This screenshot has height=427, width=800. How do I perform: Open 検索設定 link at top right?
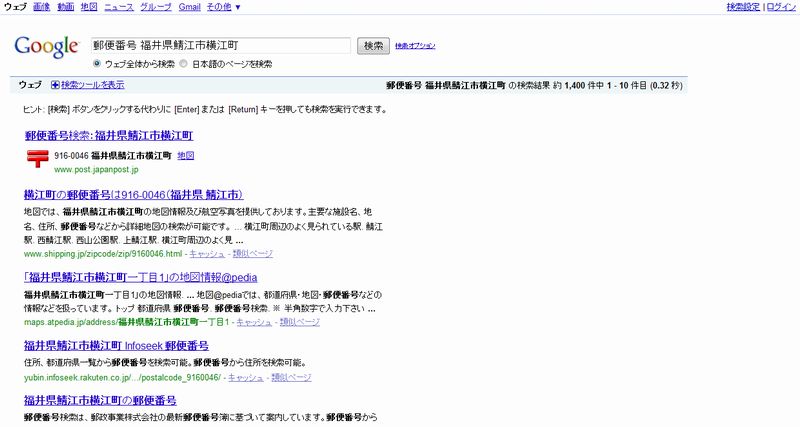(x=743, y=7)
